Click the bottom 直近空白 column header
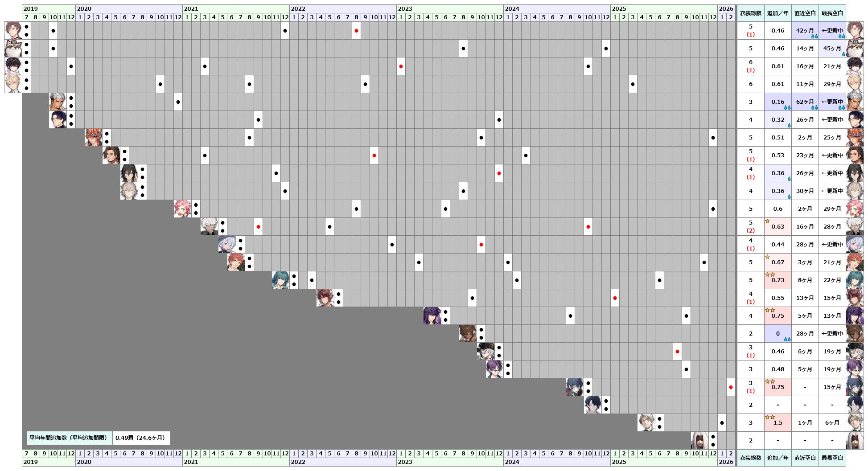Viewport: 868px width, 471px height. click(805, 458)
